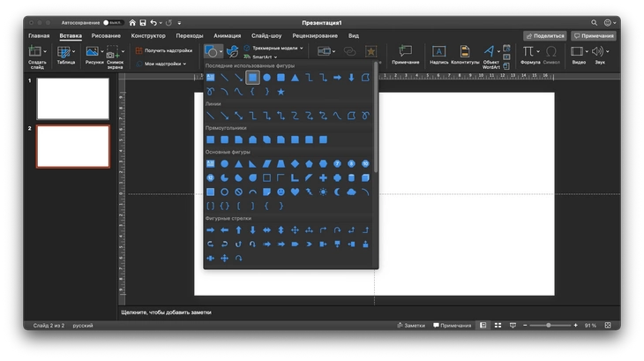Adjust the zoom slider in status bar
The width and height of the screenshot is (644, 361).
pyautogui.click(x=549, y=326)
